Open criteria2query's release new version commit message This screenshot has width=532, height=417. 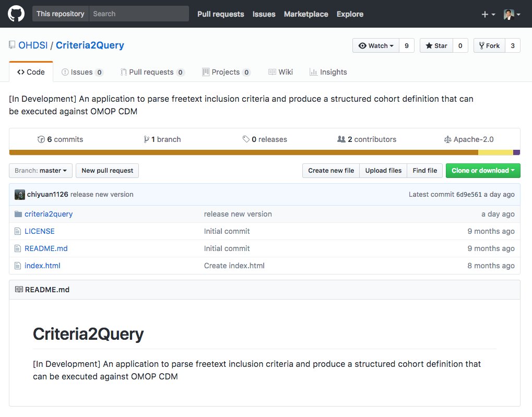238,214
